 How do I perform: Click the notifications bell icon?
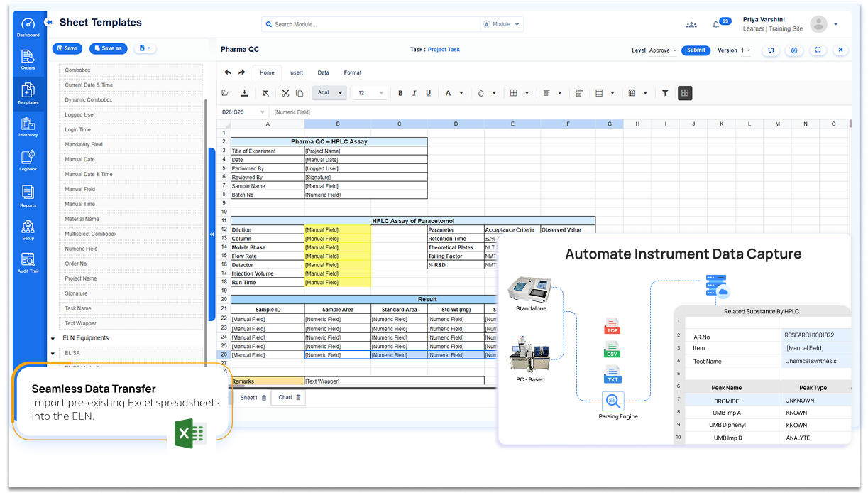click(x=716, y=24)
